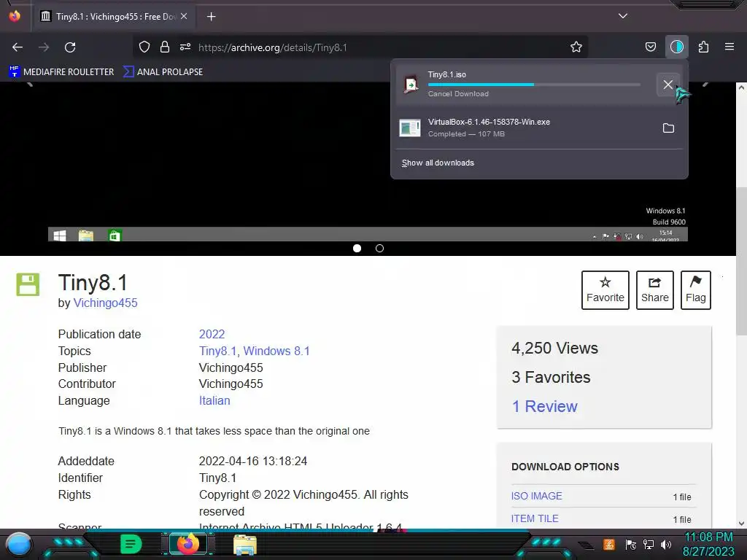Click Firefox logo at tab bar start
747x560 pixels.
[x=15, y=16]
